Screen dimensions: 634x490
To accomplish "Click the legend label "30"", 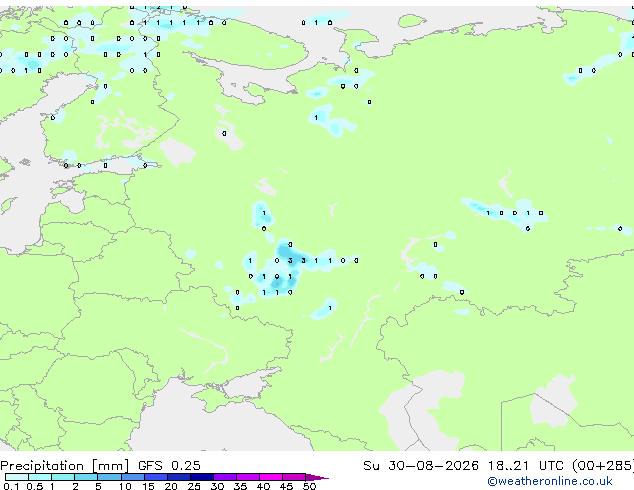I will pyautogui.click(x=217, y=486).
